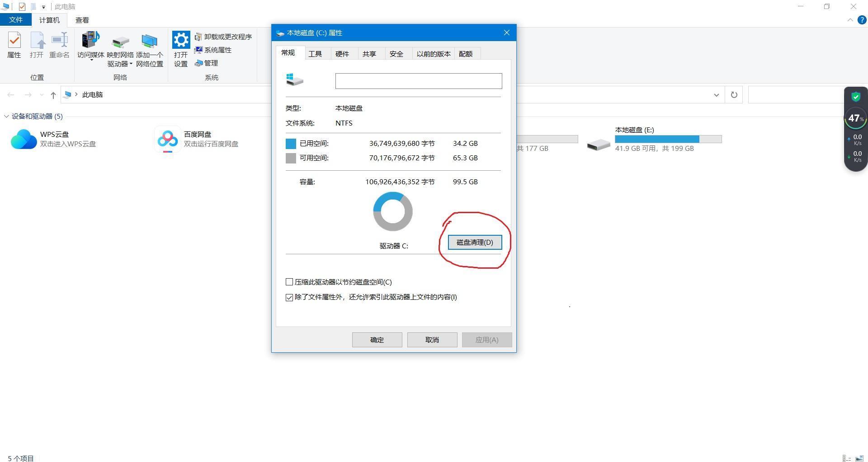Click the refresh button beside address bar

[x=734, y=95]
